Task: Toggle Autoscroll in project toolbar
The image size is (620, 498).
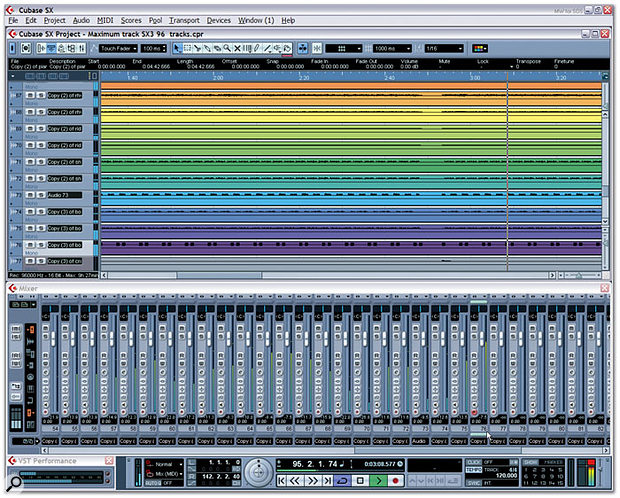Action: [303, 48]
